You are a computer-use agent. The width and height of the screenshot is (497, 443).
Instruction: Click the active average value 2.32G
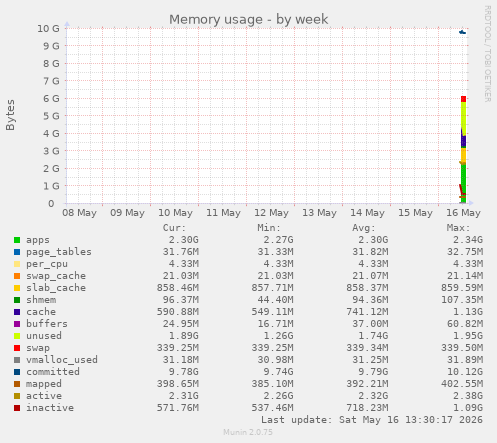[x=373, y=396]
